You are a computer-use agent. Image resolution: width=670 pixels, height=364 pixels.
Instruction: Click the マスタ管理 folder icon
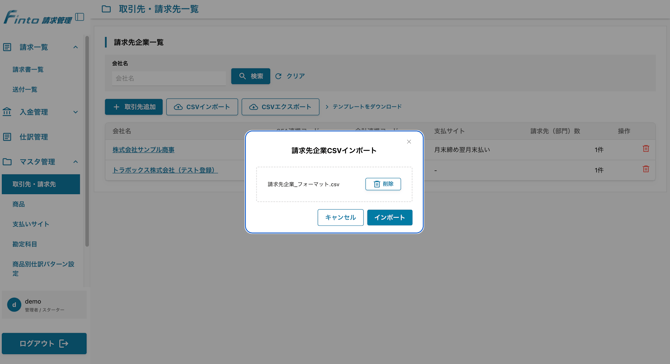point(7,161)
